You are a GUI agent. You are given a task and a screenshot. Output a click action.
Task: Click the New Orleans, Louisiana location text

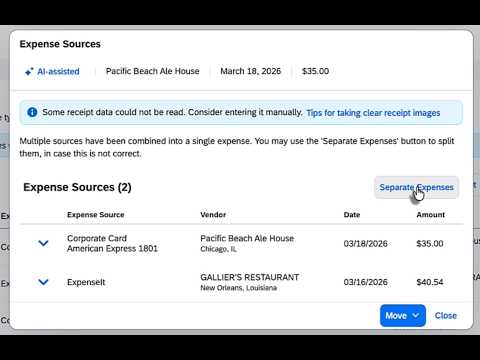click(238, 288)
